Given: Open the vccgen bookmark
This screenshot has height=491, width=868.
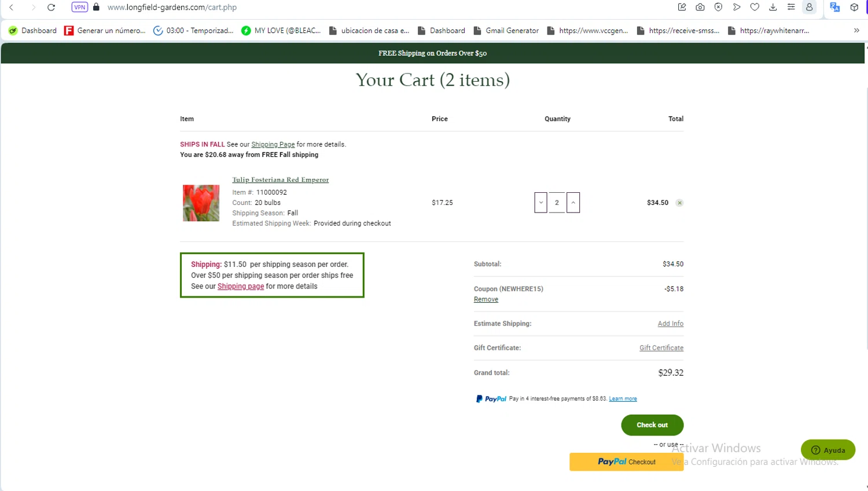Looking at the screenshot, I should [x=587, y=31].
